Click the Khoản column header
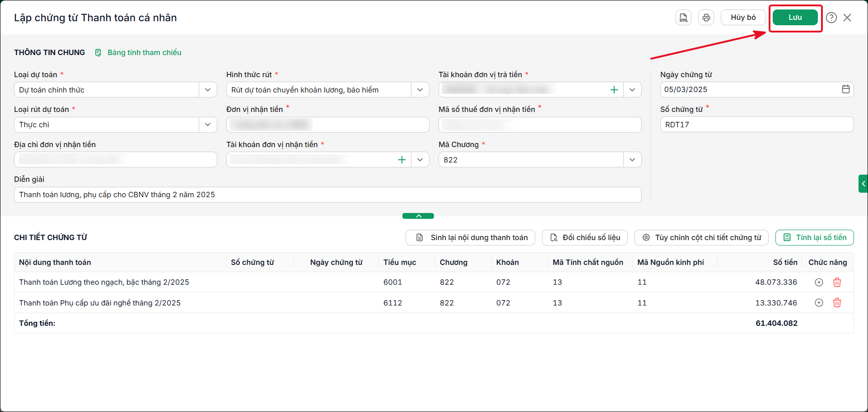This screenshot has height=412, width=868. coord(508,262)
